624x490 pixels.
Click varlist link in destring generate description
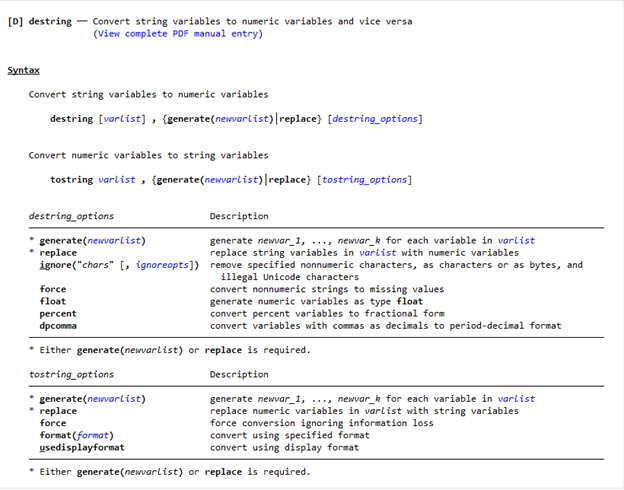[516, 241]
